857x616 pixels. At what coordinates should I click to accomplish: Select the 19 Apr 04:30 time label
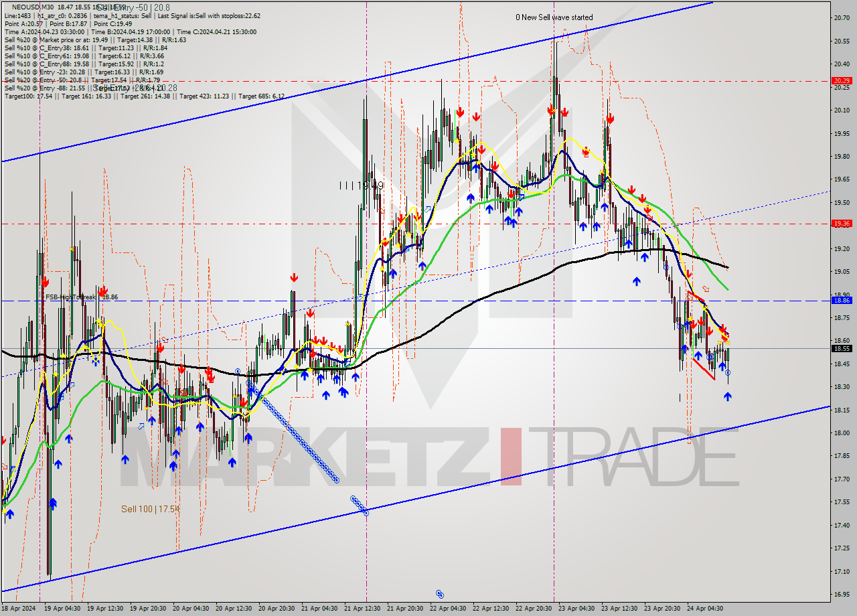pos(62,609)
